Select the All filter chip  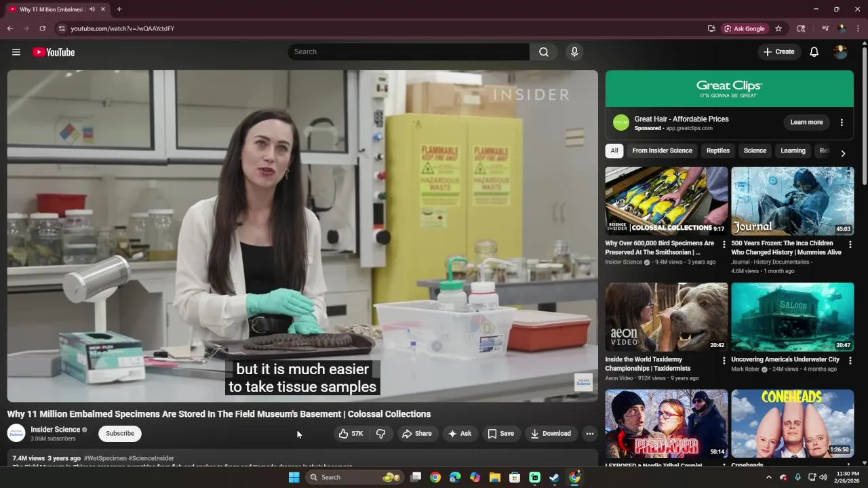click(614, 150)
